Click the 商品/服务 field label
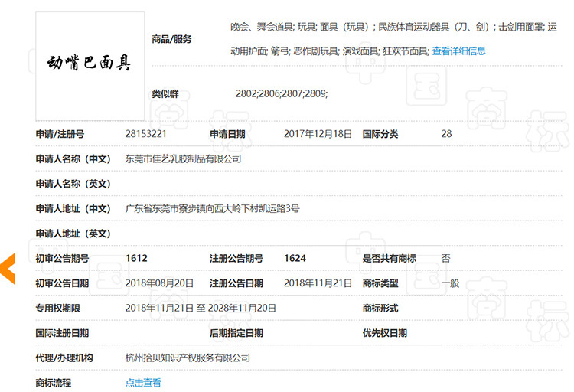This screenshot has height=392, width=574. click(171, 39)
